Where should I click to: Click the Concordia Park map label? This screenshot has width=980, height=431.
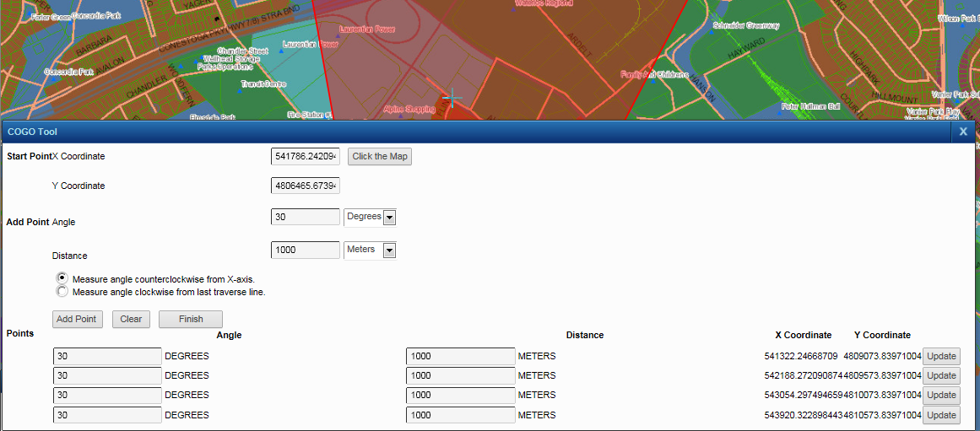click(x=68, y=73)
